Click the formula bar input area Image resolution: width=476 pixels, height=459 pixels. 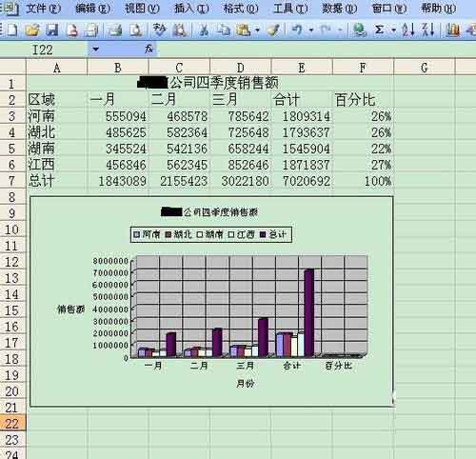316,50
